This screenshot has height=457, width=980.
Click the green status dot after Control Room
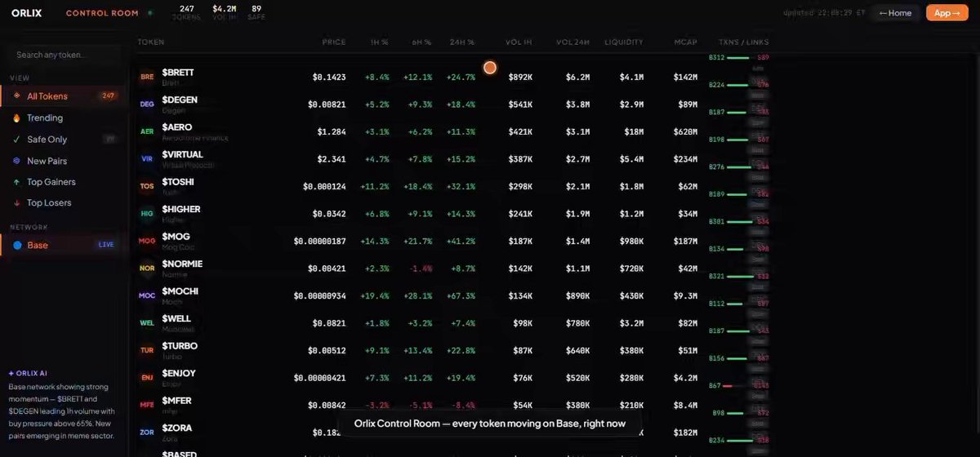click(x=149, y=13)
